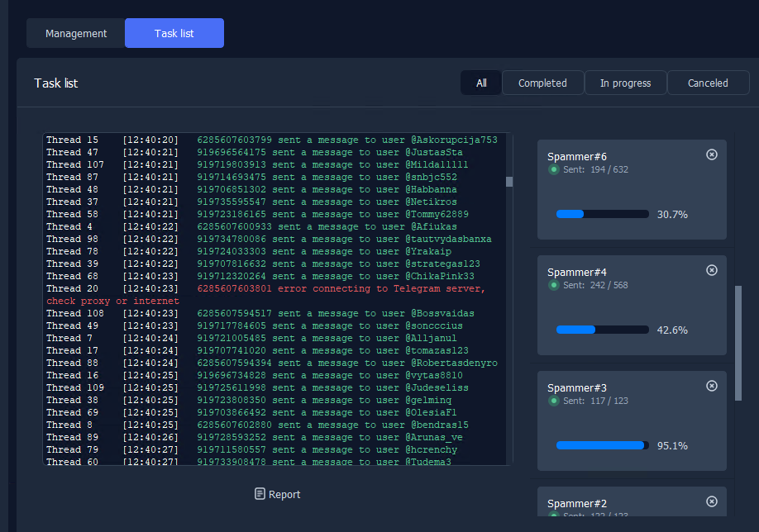
Task: Click the green status dot of Spammer#3
Action: (x=554, y=401)
